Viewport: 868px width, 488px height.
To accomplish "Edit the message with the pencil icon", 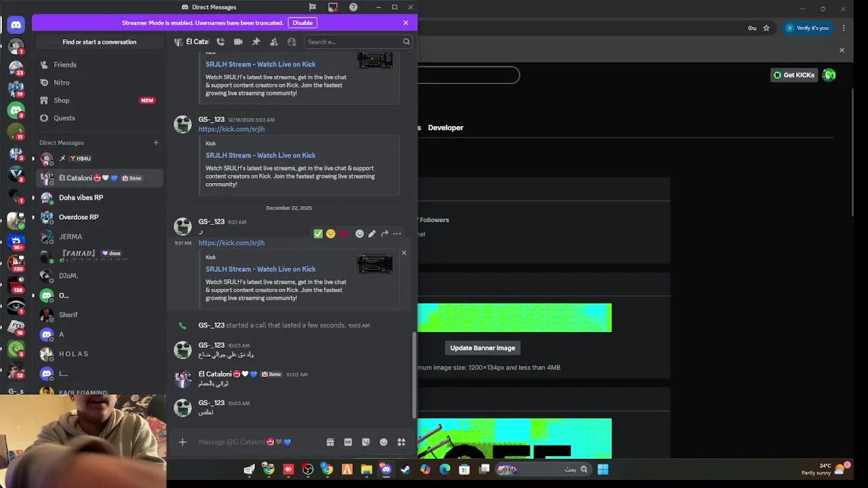I will [x=372, y=234].
